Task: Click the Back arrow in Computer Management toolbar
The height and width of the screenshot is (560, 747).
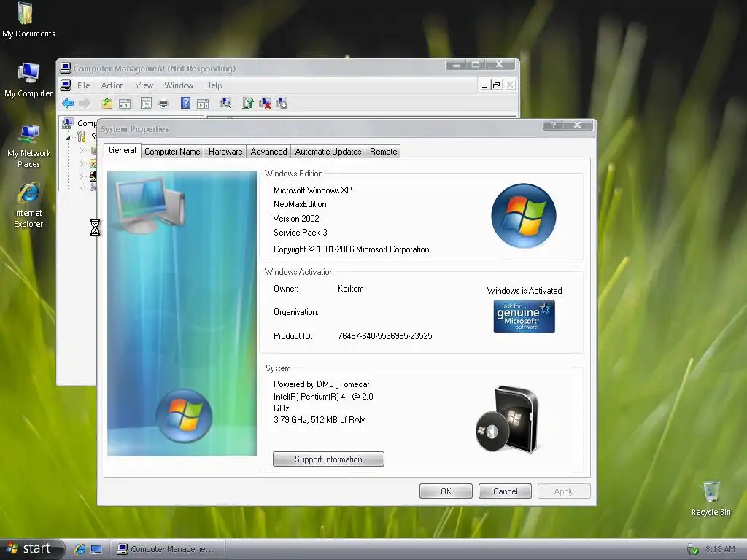Action: [x=68, y=103]
